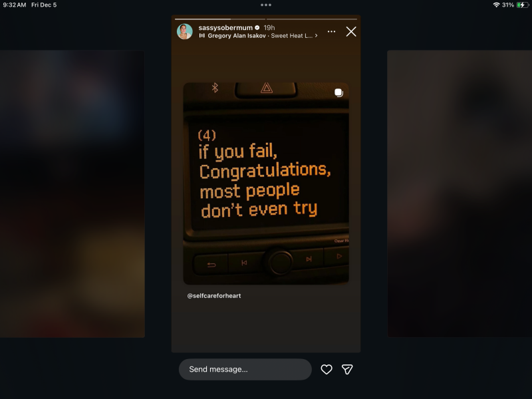Focus the Send message field
This screenshot has width=532, height=399.
coord(245,369)
